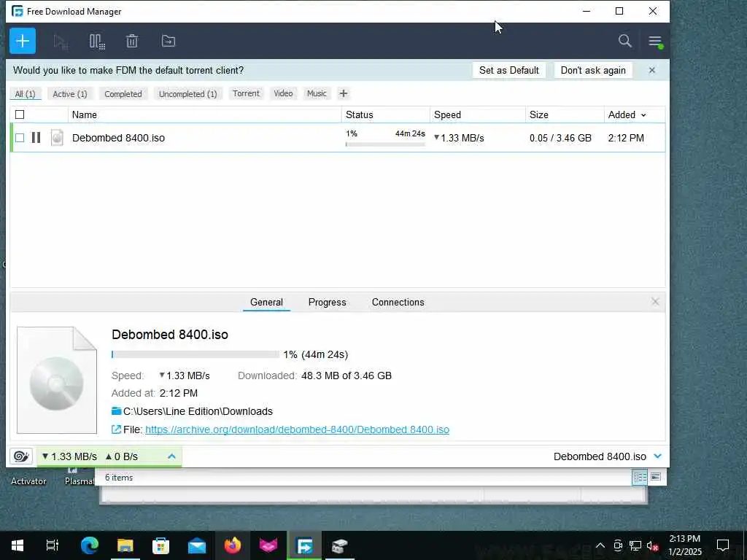Open the download folder icon beside path
This screenshot has height=560, width=747.
[116, 411]
